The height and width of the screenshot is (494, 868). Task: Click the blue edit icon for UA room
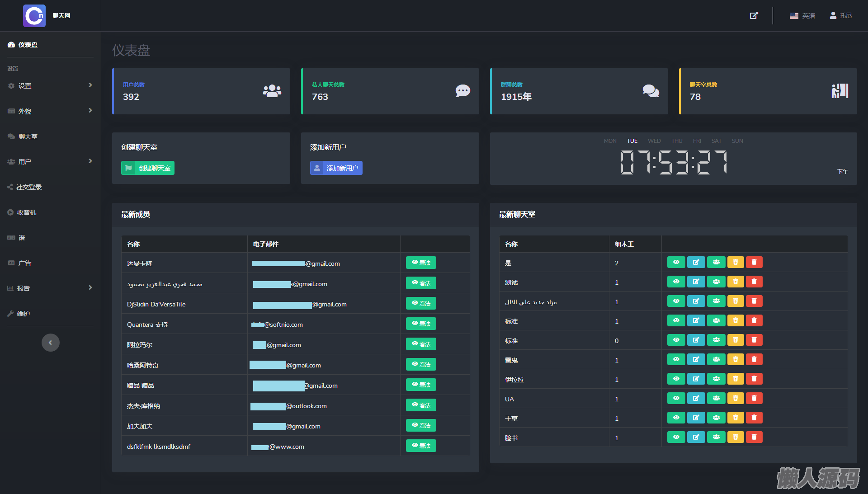696,398
